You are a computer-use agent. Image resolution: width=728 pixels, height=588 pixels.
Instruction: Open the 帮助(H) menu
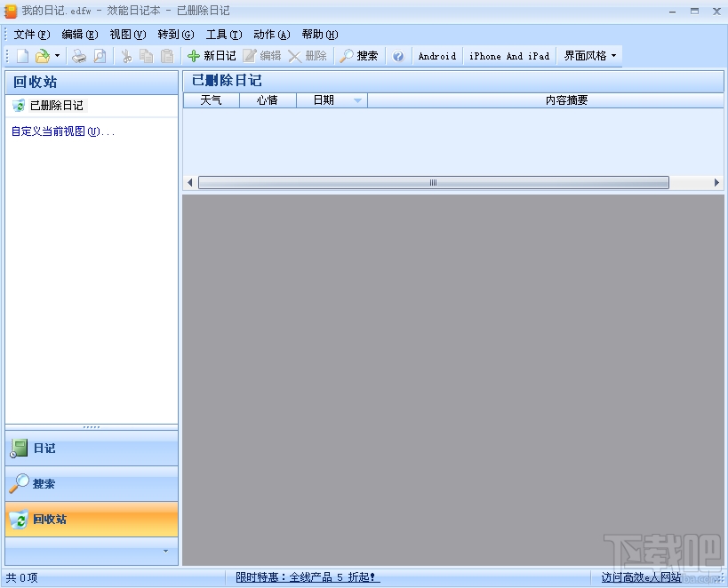(319, 35)
